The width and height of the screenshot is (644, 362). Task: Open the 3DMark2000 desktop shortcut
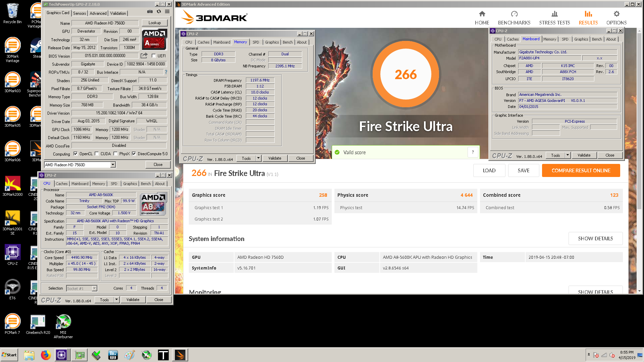(12, 186)
